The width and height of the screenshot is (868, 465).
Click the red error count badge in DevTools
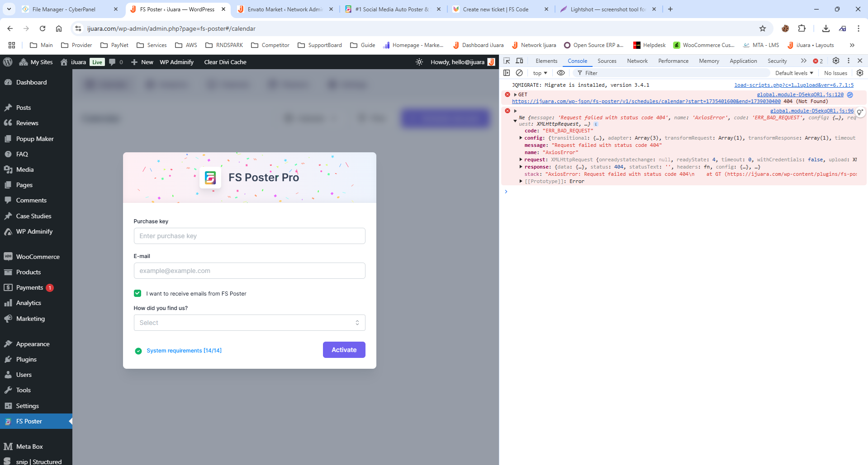(x=818, y=61)
